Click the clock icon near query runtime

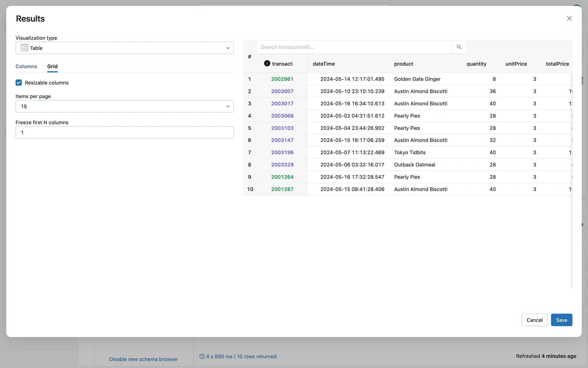[x=202, y=356]
